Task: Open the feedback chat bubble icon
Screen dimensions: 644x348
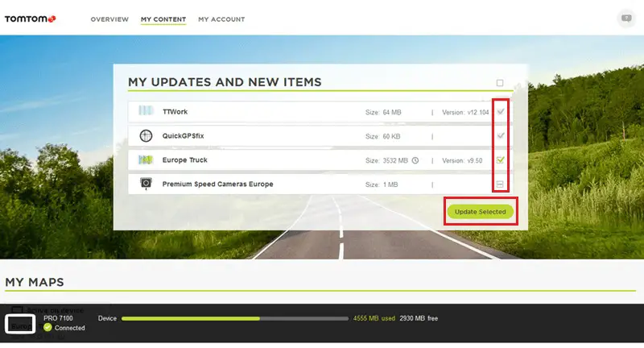Action: coord(626,19)
